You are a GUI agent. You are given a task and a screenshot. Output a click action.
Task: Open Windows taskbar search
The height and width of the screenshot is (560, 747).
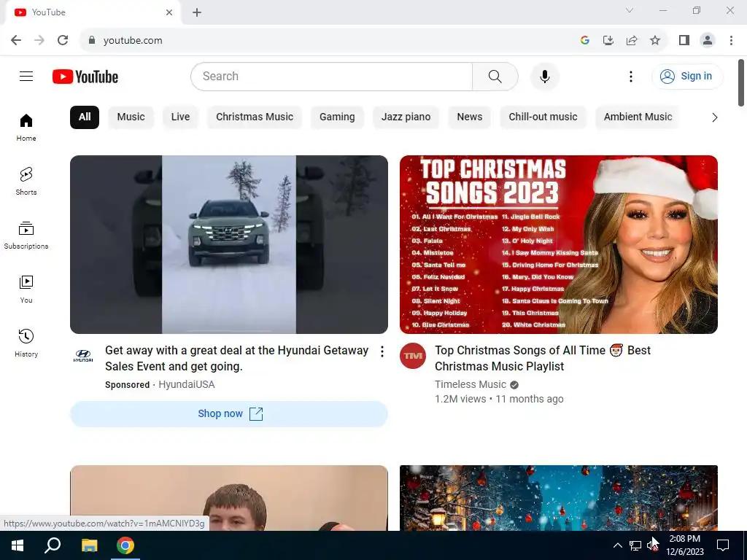point(53,545)
